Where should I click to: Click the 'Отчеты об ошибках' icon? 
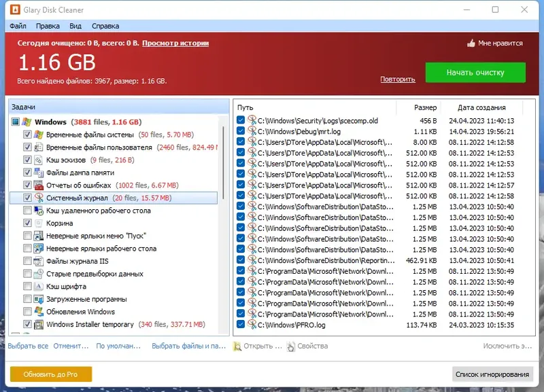[x=39, y=185]
